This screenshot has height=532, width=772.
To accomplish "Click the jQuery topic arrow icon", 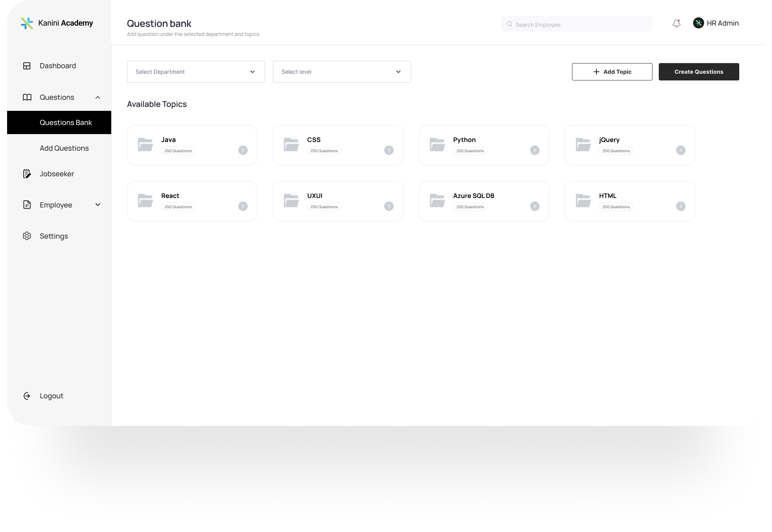I will click(x=681, y=150).
